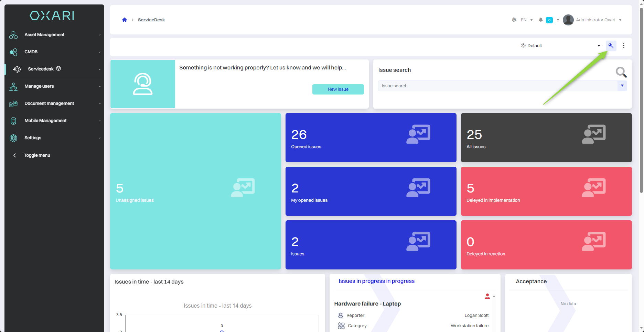Open the three-dot more options menu
This screenshot has width=644, height=332.
[x=624, y=46]
